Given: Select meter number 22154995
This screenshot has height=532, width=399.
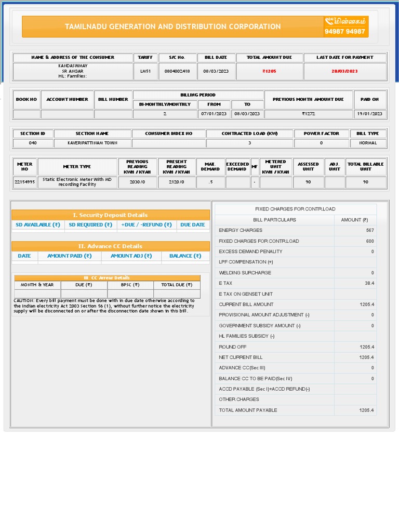Looking at the screenshot, I should point(24,182).
